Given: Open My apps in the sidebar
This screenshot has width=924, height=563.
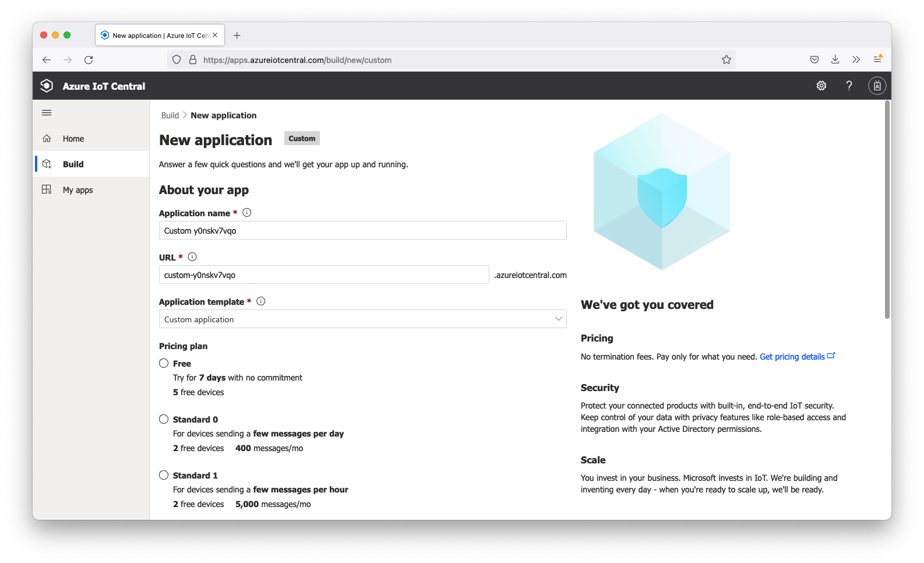Looking at the screenshot, I should point(77,190).
